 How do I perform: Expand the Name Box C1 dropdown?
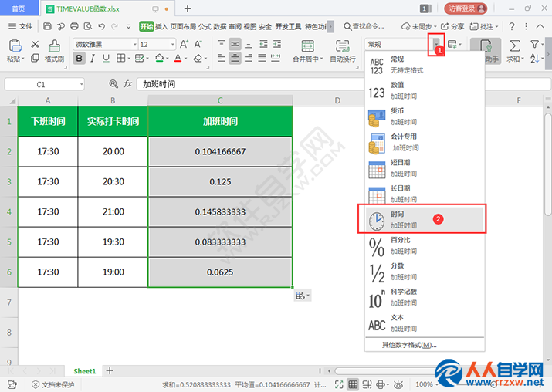click(x=81, y=84)
